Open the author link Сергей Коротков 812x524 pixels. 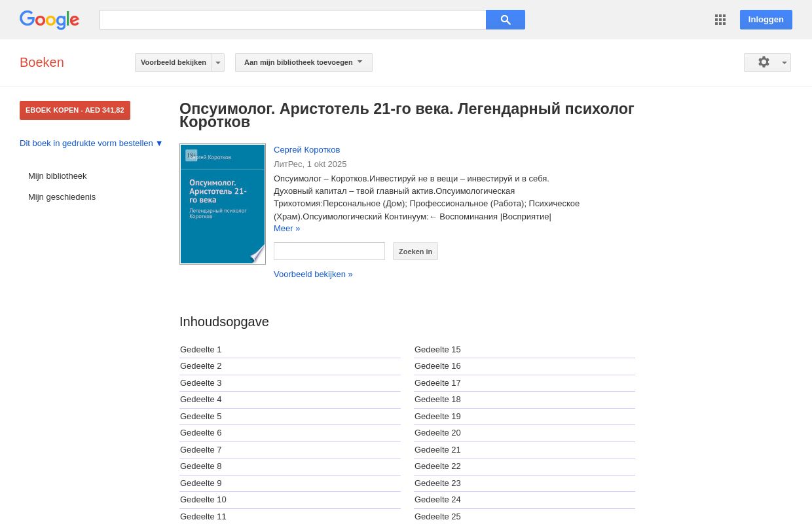[306, 149]
